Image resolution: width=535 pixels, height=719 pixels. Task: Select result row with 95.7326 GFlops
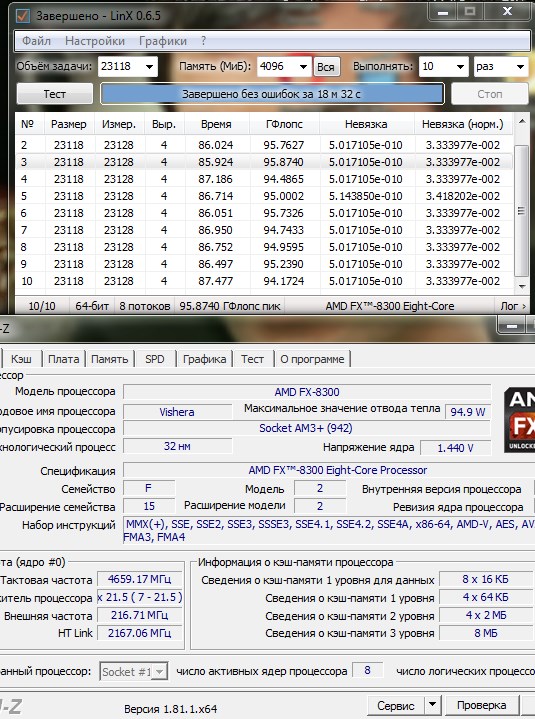264,213
